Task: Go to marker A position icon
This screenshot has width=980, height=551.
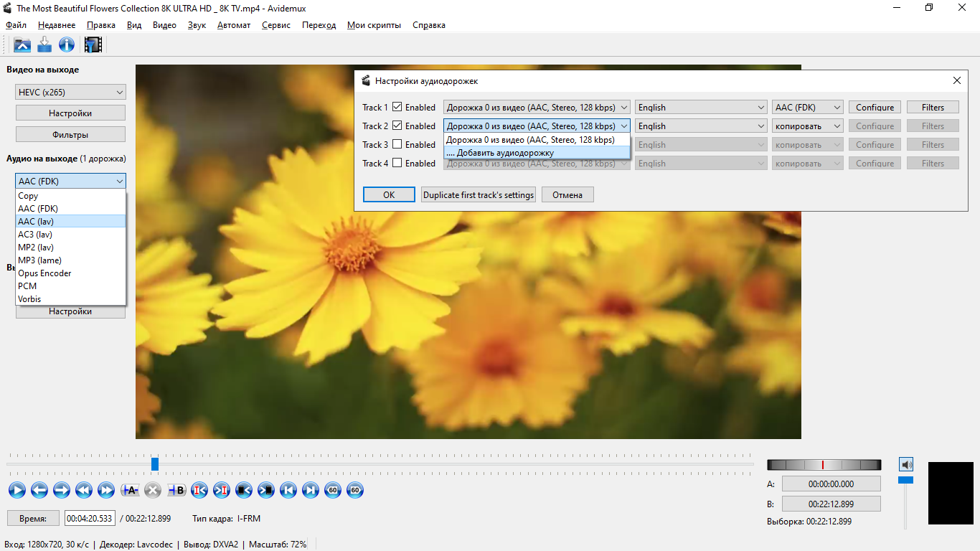Action: (199, 490)
